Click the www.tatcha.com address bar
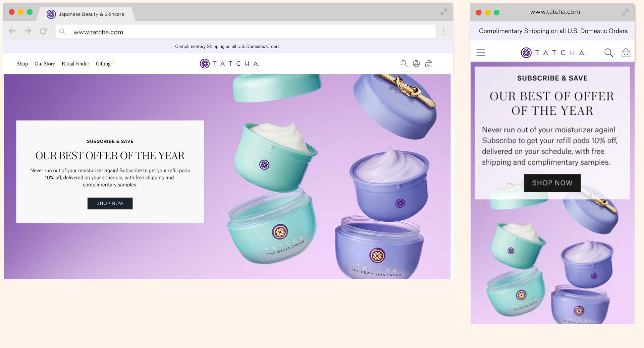644x348 pixels. 246,32
